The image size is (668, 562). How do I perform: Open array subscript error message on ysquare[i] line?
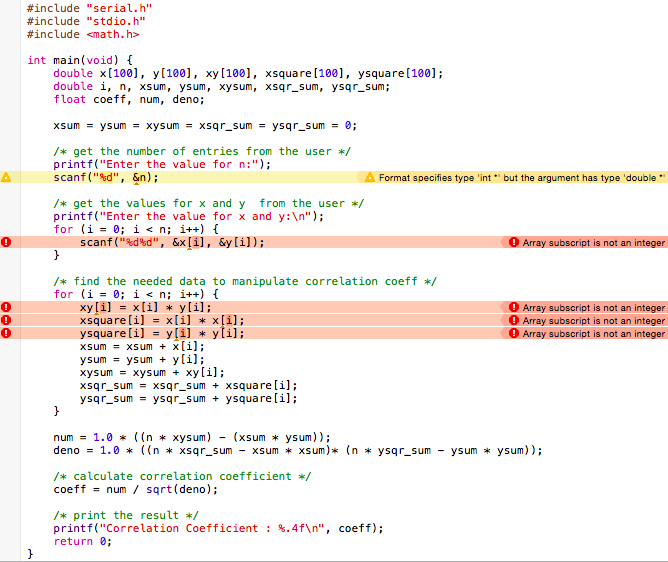click(x=593, y=334)
